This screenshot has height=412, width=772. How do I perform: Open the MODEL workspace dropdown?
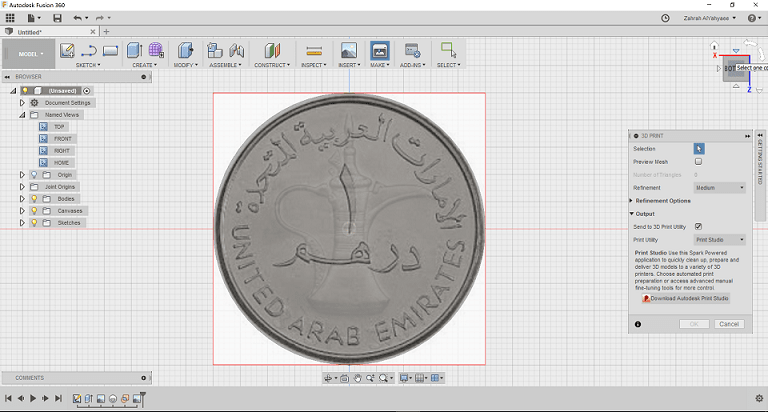[31, 54]
